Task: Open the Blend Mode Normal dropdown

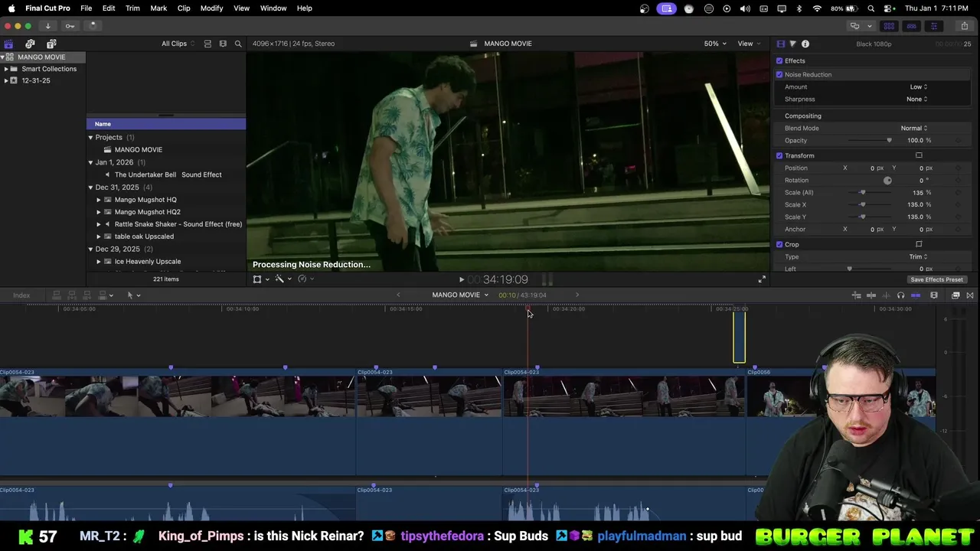Action: pyautogui.click(x=914, y=129)
